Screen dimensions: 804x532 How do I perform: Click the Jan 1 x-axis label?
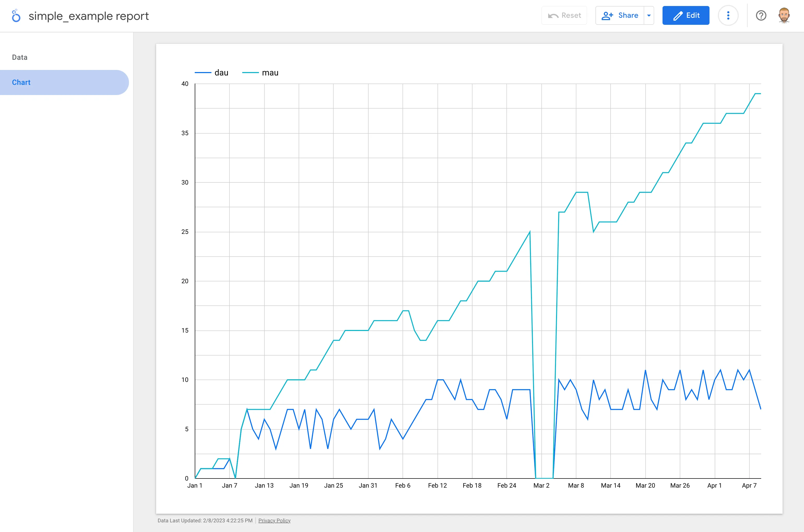(195, 486)
